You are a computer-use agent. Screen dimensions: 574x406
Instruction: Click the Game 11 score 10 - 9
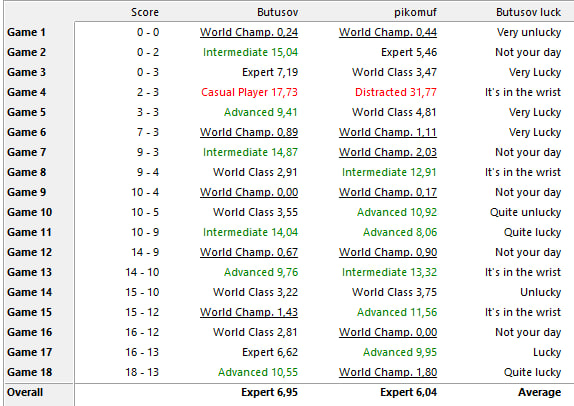[145, 232]
